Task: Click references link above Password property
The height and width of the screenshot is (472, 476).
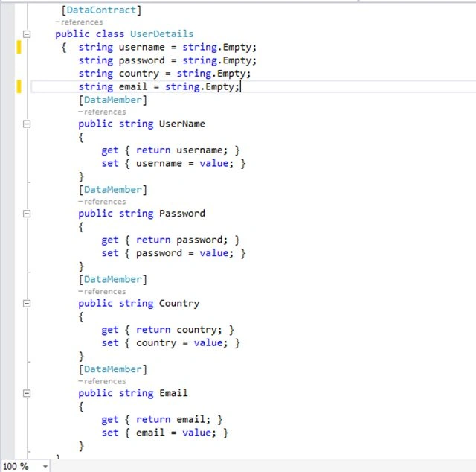Action: [x=103, y=202]
